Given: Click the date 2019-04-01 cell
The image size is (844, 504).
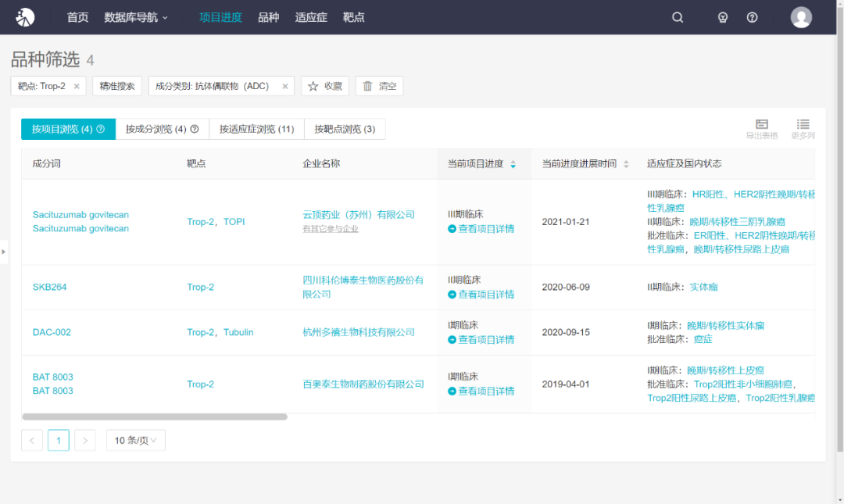Looking at the screenshot, I should 566,384.
